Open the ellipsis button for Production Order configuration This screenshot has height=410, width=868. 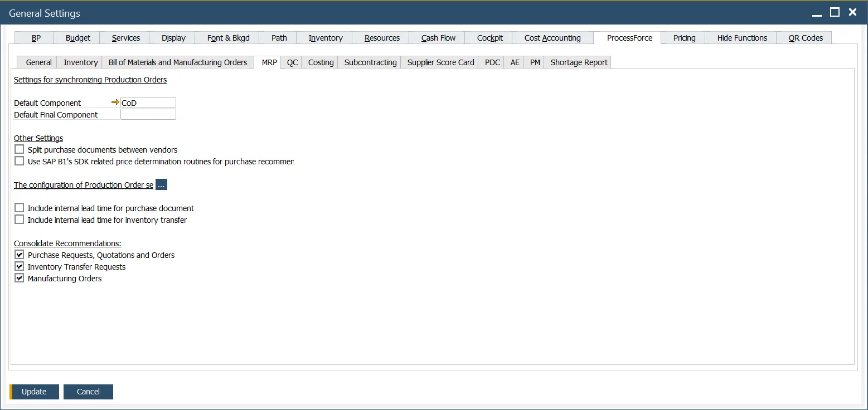coord(161,184)
